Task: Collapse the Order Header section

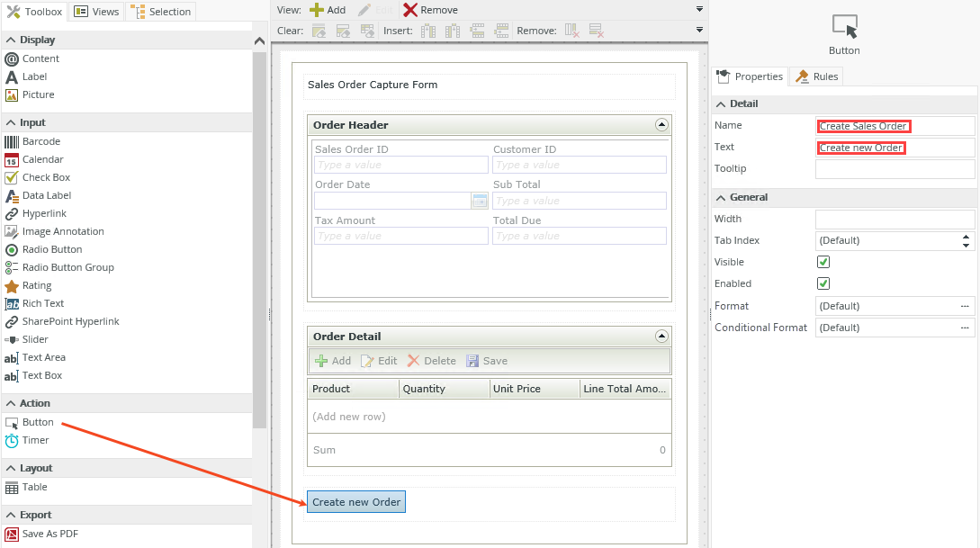Action: point(661,125)
